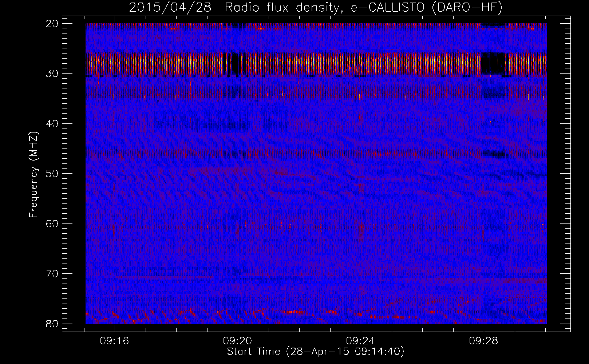Click the 70 MHz frequency tick label
The image size is (589, 364).
point(52,274)
